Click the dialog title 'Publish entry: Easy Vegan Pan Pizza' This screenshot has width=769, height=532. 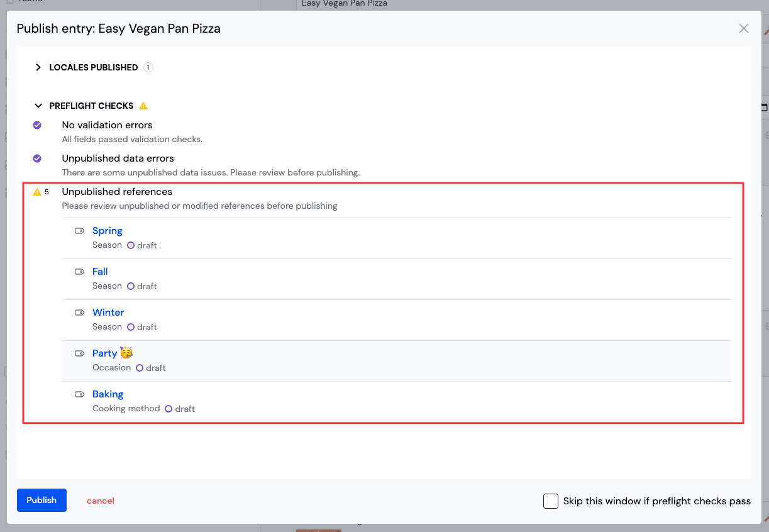pyautogui.click(x=119, y=28)
